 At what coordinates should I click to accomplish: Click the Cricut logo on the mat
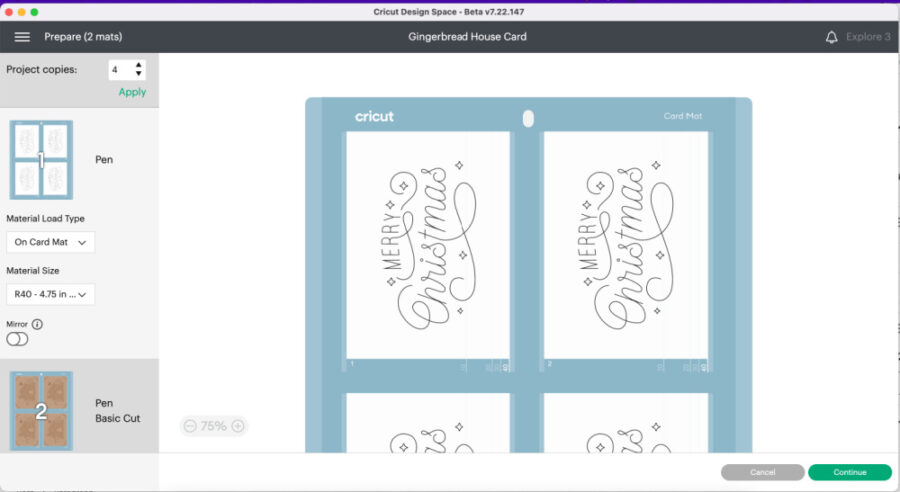point(374,117)
